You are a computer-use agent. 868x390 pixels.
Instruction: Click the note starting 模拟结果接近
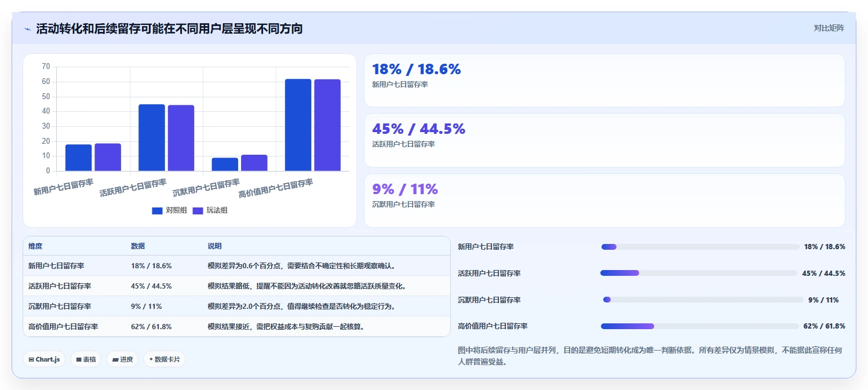[287, 327]
